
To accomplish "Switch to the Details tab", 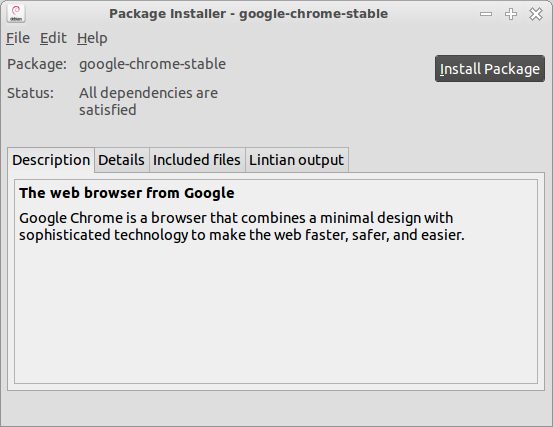I will pos(121,160).
